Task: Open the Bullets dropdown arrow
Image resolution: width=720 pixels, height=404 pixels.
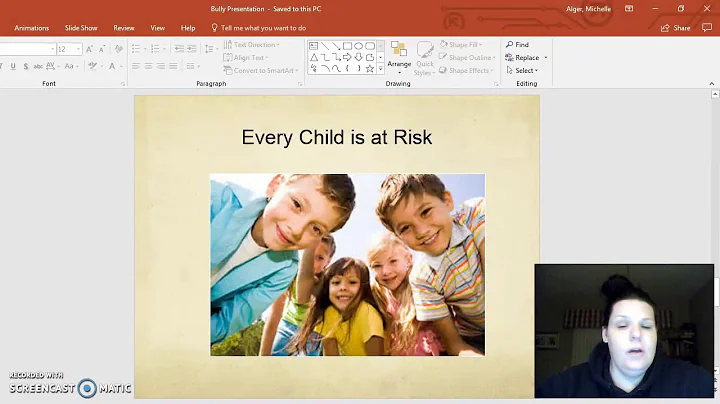Action: tap(145, 49)
